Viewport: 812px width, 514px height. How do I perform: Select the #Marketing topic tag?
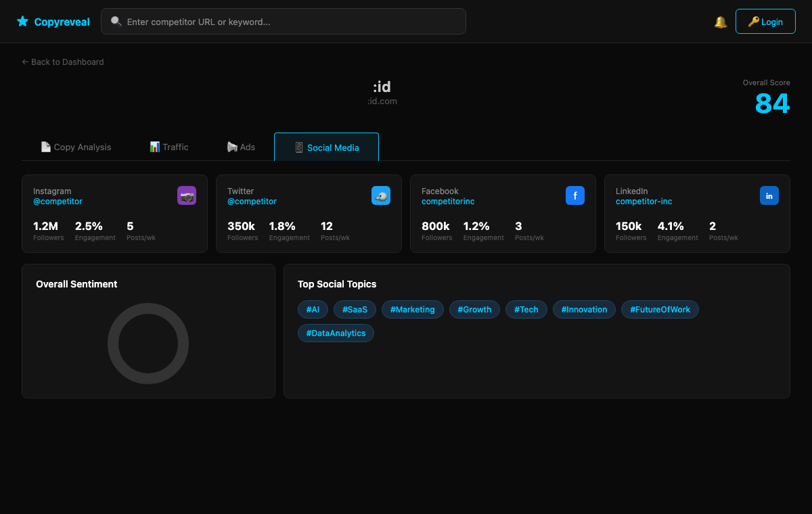(413, 310)
